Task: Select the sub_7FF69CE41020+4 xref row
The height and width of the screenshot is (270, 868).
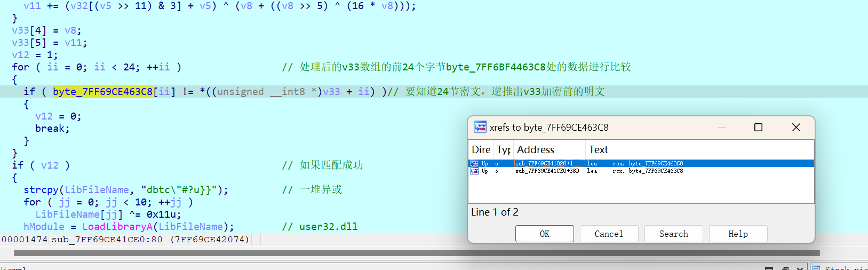Action: point(641,163)
